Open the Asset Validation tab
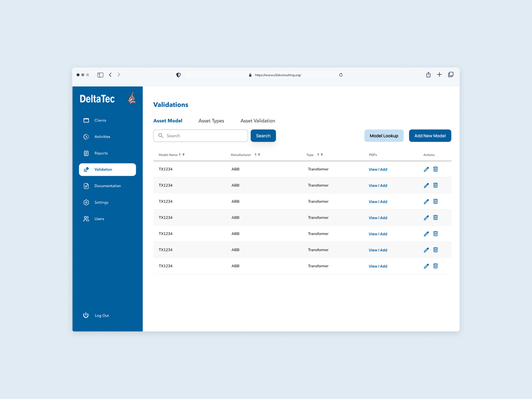Screen dimensions: 532x399 [x=258, y=121]
